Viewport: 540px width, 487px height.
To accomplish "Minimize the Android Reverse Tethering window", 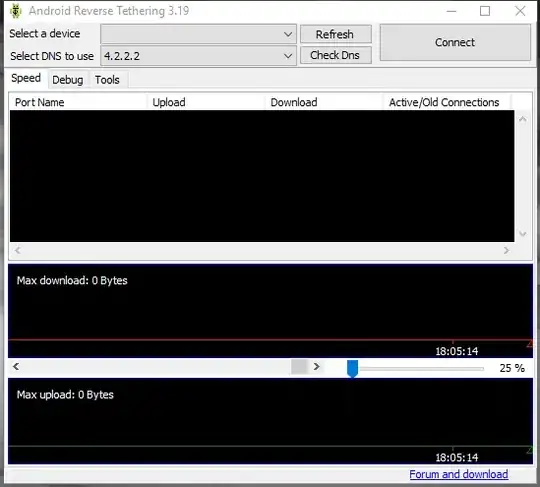I will (451, 11).
